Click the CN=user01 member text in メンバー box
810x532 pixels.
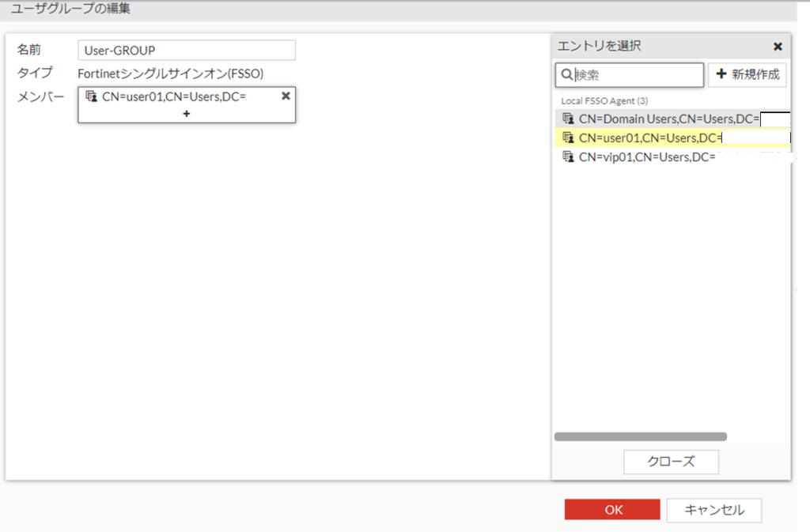[174, 96]
